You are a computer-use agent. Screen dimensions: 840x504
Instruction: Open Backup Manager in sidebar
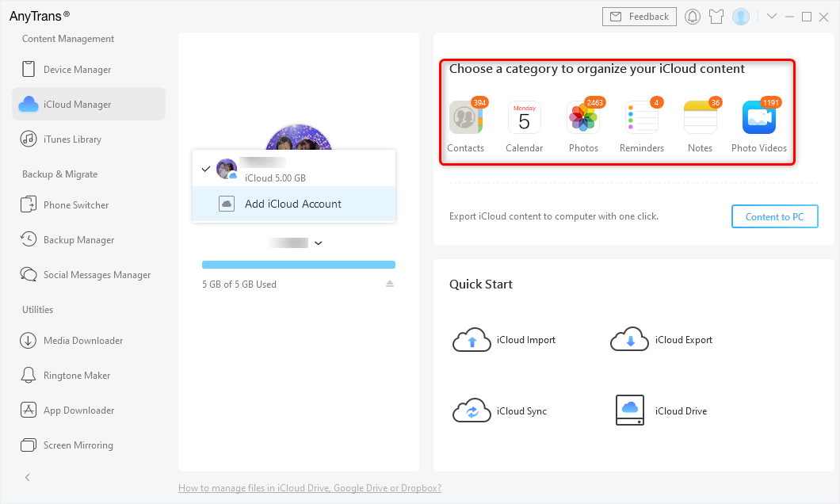(89, 240)
